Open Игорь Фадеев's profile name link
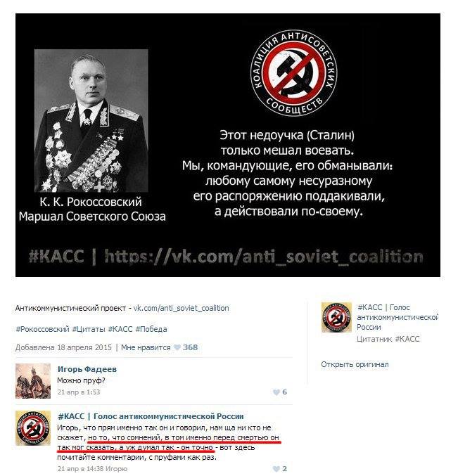Image resolution: width=458 pixels, height=476 pixels. pyautogui.click(x=87, y=369)
